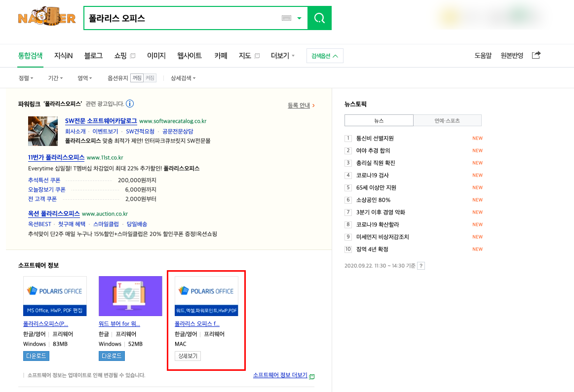Click the 추석특선 쿠폰 link
574x392 pixels.
44,180
